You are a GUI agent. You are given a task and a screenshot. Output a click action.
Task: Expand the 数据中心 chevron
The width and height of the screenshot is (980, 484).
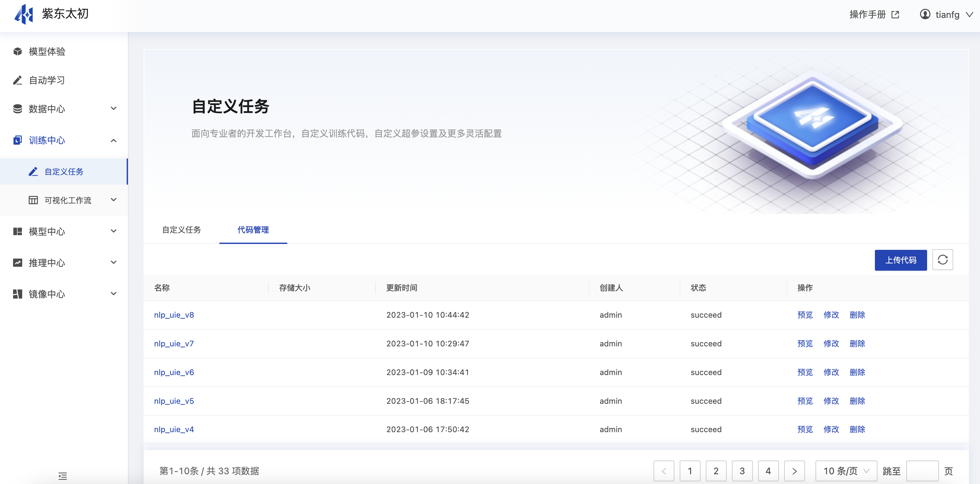113,109
